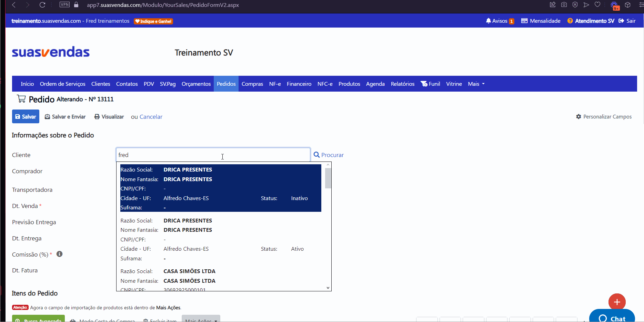Click the suggestion list scroll-up arrow

pyautogui.click(x=328, y=165)
